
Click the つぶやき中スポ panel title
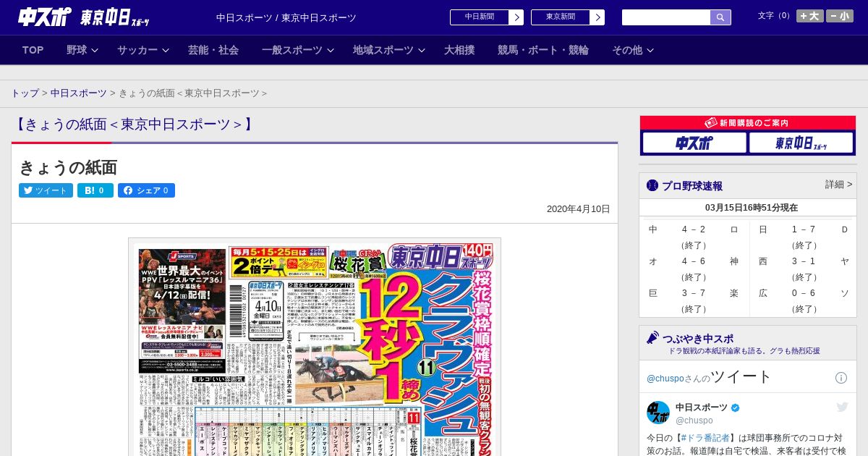697,338
